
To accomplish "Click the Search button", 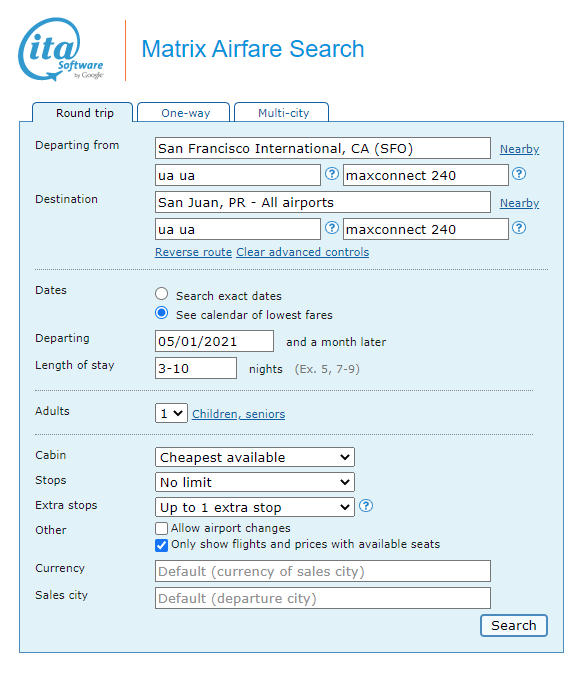I will (x=514, y=626).
